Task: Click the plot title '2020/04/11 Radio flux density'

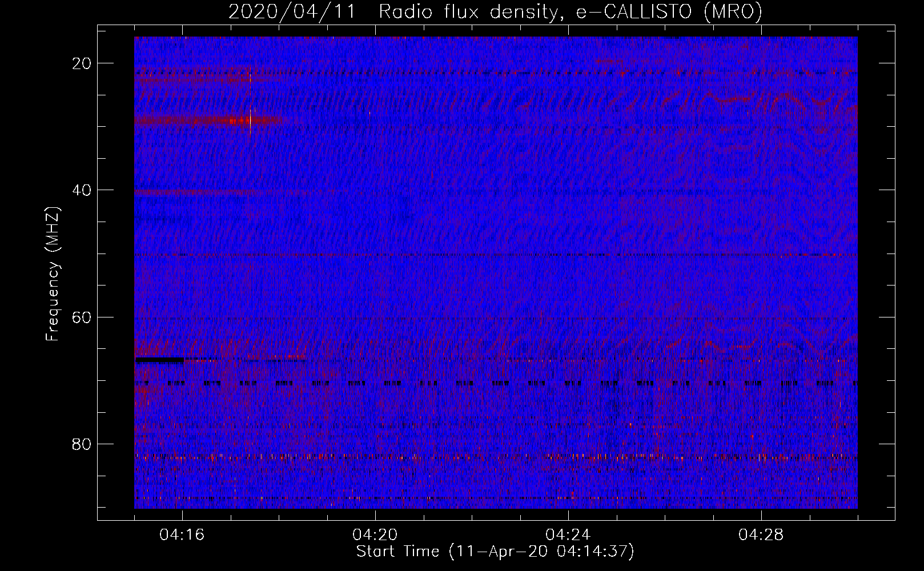Action: (x=495, y=11)
